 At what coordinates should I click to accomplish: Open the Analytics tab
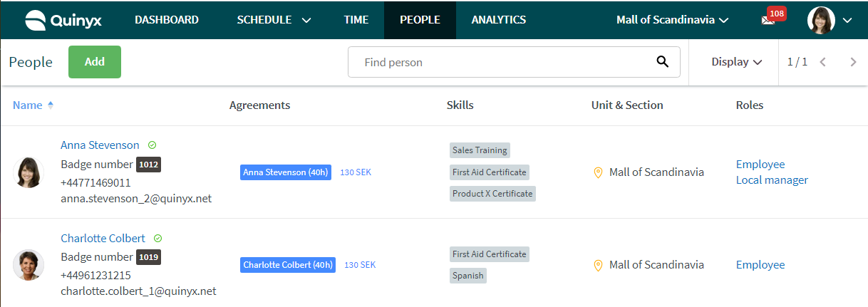click(499, 20)
